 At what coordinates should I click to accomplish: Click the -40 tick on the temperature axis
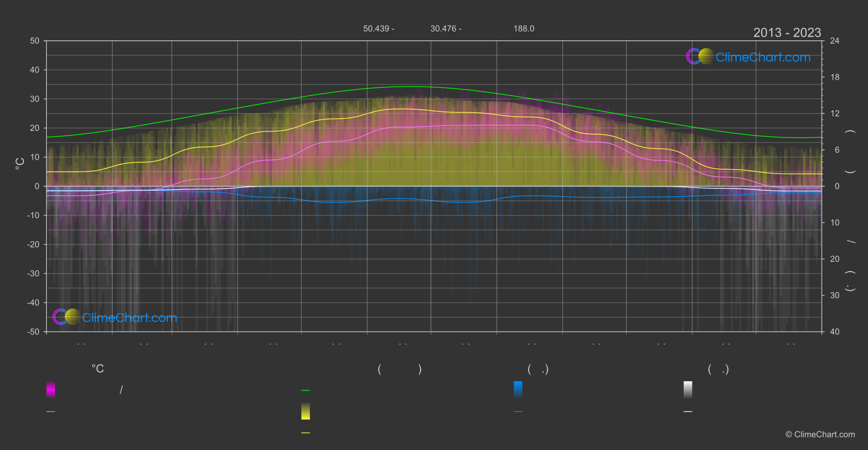click(33, 303)
